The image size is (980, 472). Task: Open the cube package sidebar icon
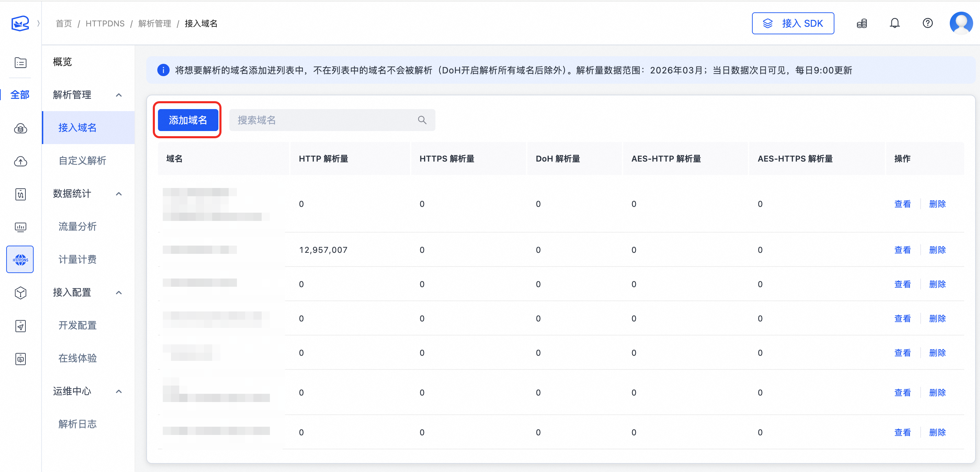tap(20, 293)
